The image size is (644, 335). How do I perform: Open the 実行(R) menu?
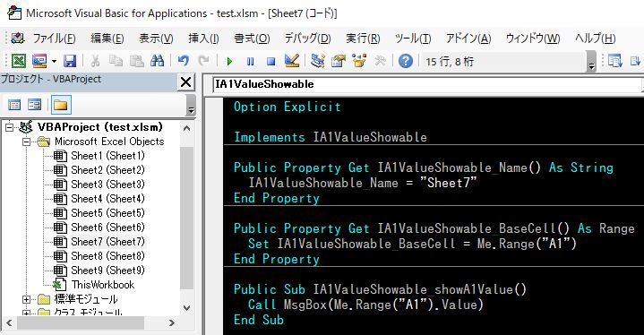363,39
